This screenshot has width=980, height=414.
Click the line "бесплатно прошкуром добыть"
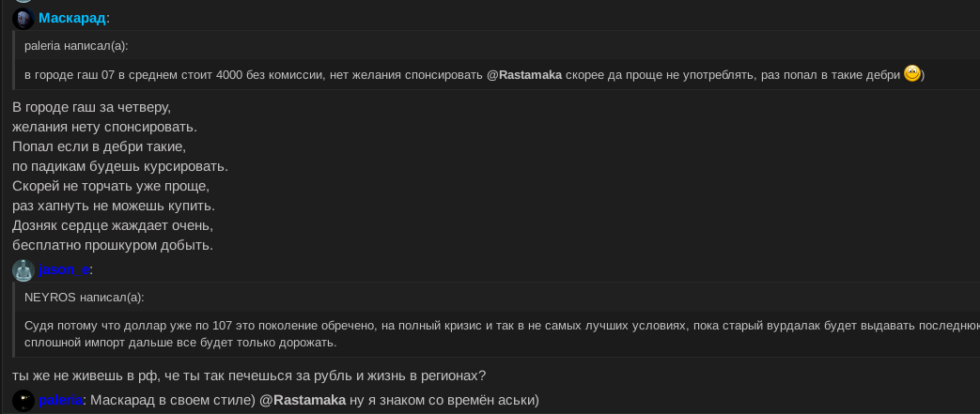click(113, 245)
